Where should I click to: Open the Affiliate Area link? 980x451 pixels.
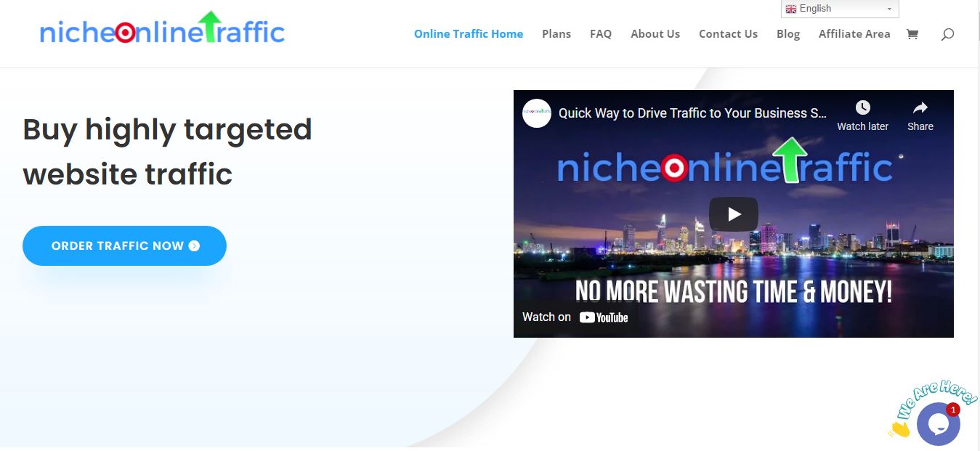click(x=854, y=34)
